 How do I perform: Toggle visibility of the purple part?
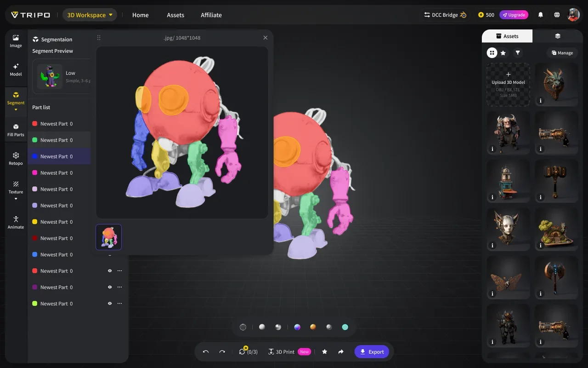110,287
